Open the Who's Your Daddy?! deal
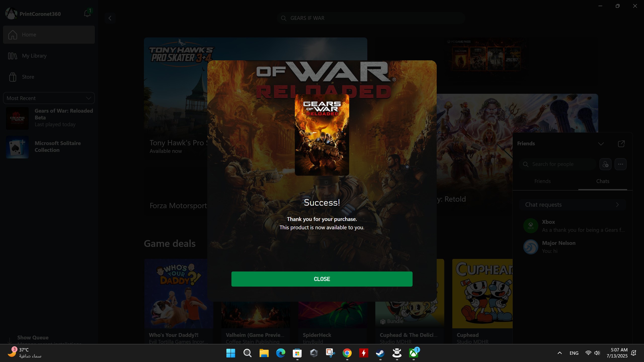 [x=179, y=301]
